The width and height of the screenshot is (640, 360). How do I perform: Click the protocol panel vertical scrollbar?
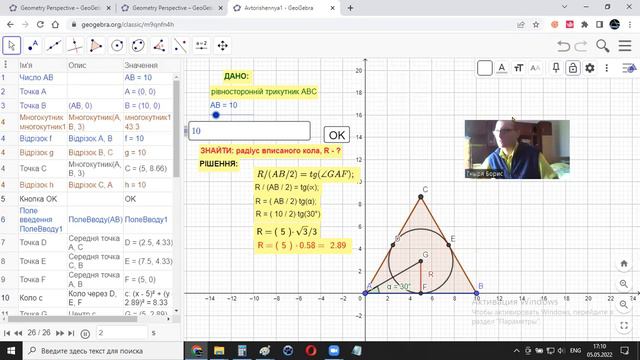(176, 129)
